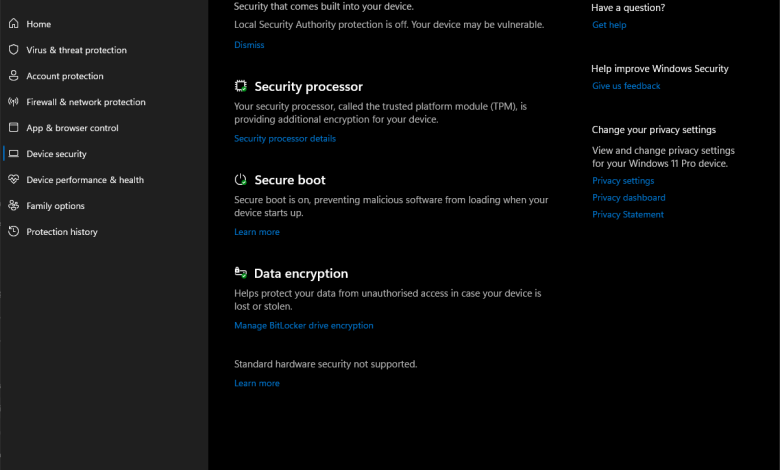The height and width of the screenshot is (470, 780).
Task: Click the Family options icon
Action: (14, 206)
